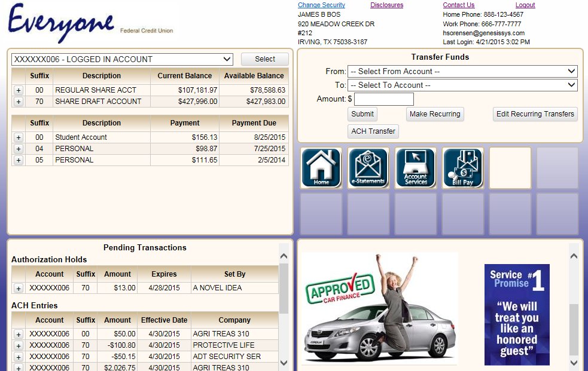
Task: Click the Make Recurring button
Action: click(435, 114)
